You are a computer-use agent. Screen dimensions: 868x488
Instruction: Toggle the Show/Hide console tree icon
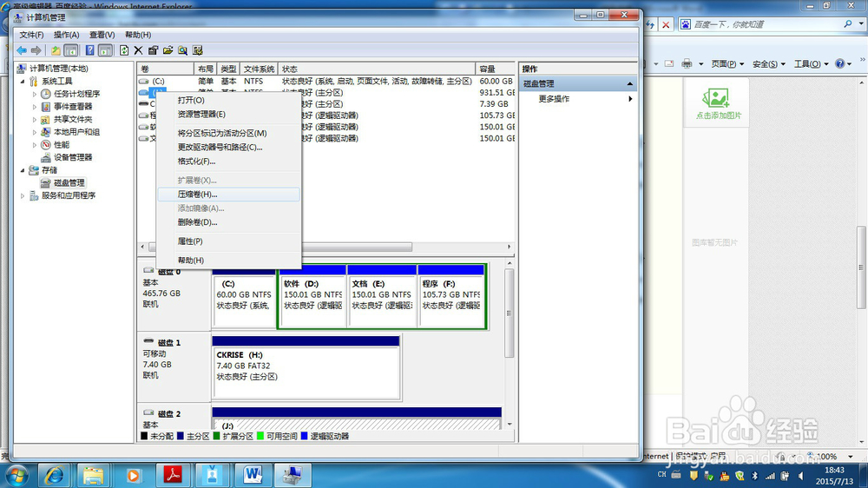pos(71,50)
